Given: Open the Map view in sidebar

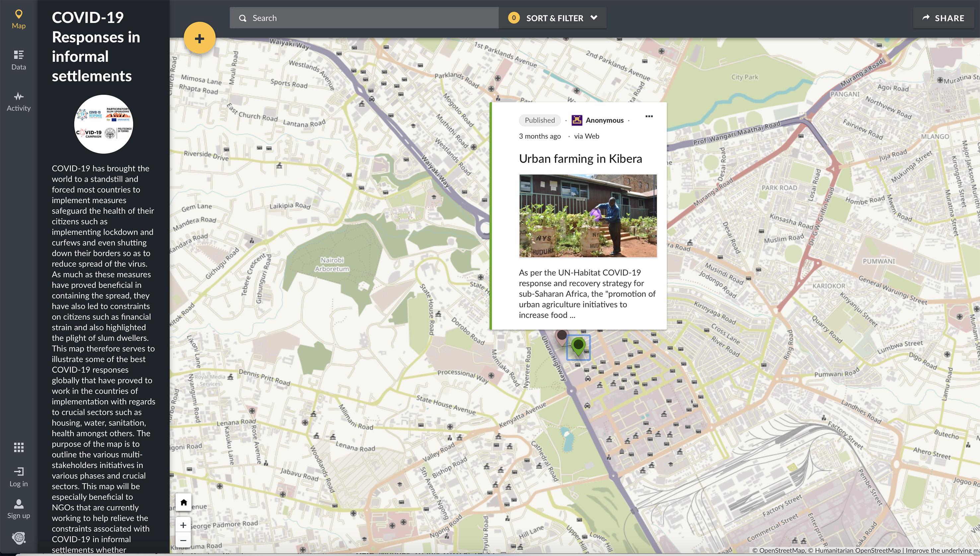Looking at the screenshot, I should click(18, 19).
